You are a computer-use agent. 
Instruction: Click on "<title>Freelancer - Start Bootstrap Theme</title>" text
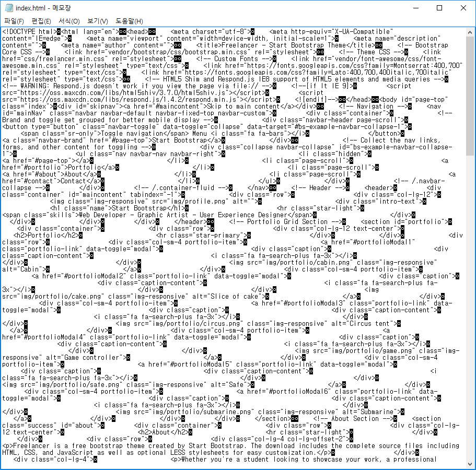(286, 45)
